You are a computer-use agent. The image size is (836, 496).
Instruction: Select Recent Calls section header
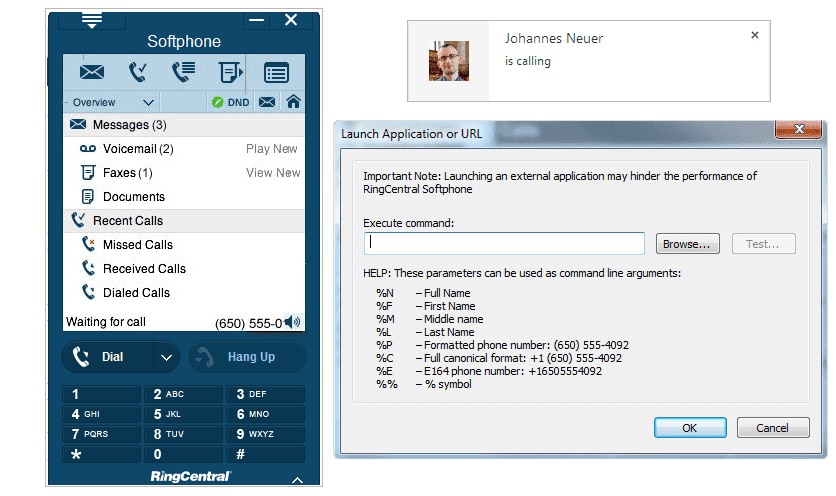[184, 221]
